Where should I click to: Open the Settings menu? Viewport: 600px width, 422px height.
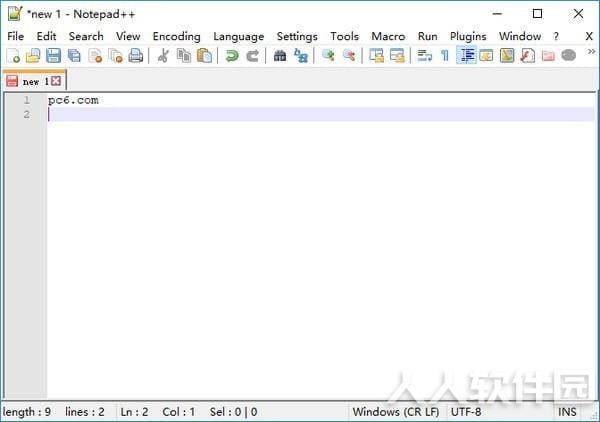pos(297,36)
